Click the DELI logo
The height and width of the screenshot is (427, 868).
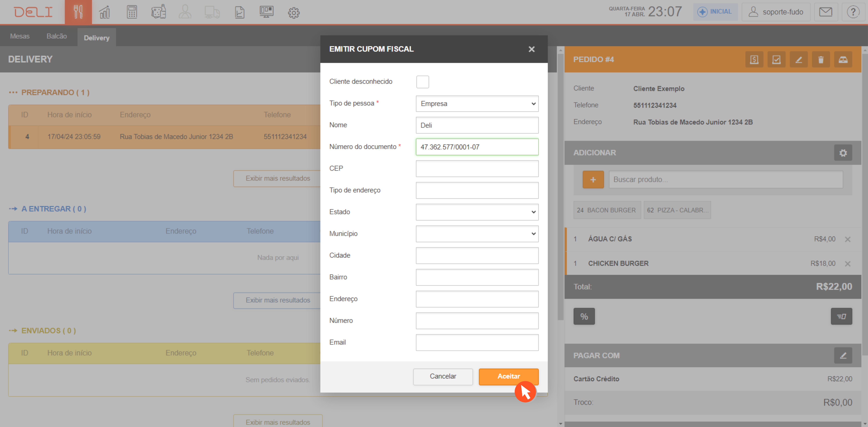click(x=33, y=12)
